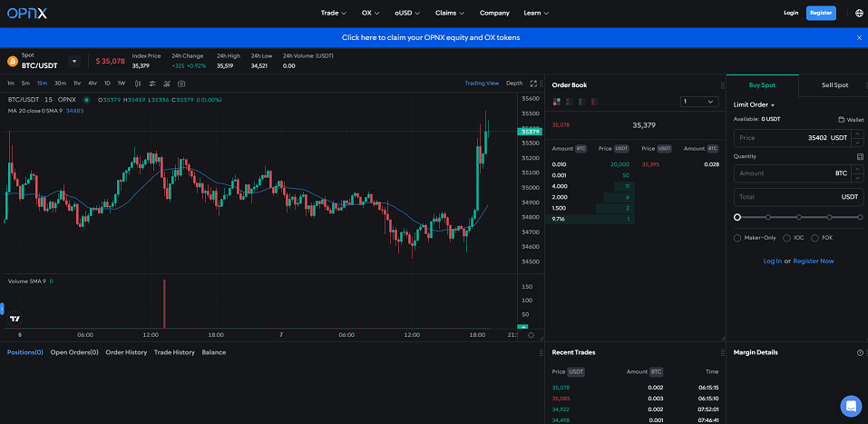The image size is (868, 424).
Task: Select the Maker-Only option
Action: [x=737, y=238]
